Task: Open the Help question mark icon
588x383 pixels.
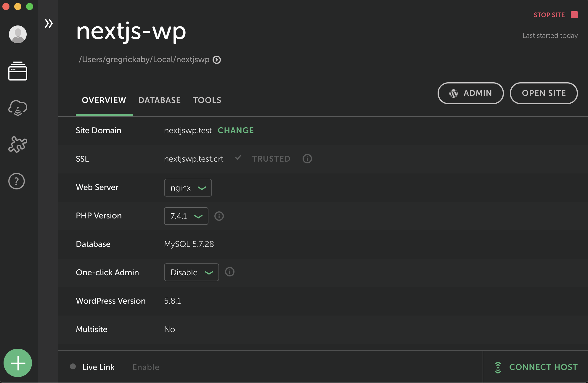Action: [17, 181]
